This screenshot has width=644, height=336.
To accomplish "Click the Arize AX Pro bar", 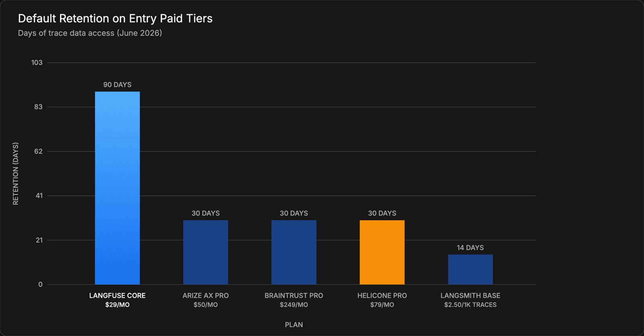I will [206, 252].
